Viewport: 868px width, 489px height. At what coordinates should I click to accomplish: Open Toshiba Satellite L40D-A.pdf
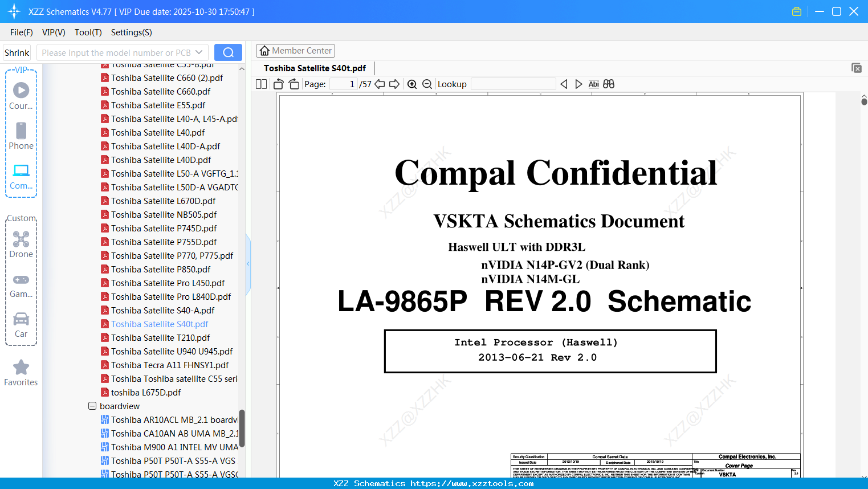(x=165, y=146)
